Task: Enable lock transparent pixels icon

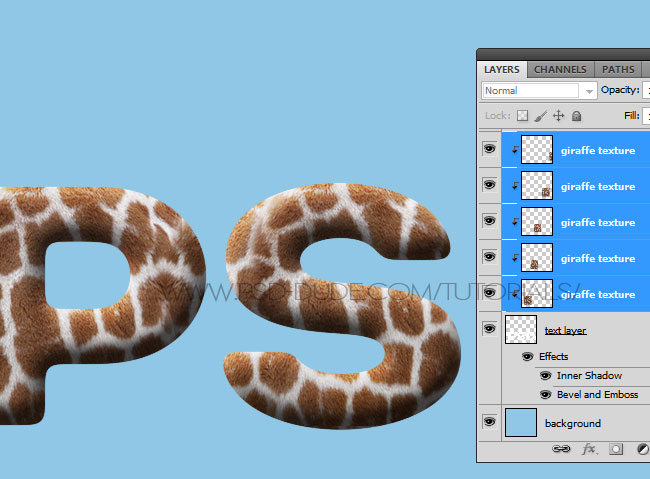Action: [522, 116]
